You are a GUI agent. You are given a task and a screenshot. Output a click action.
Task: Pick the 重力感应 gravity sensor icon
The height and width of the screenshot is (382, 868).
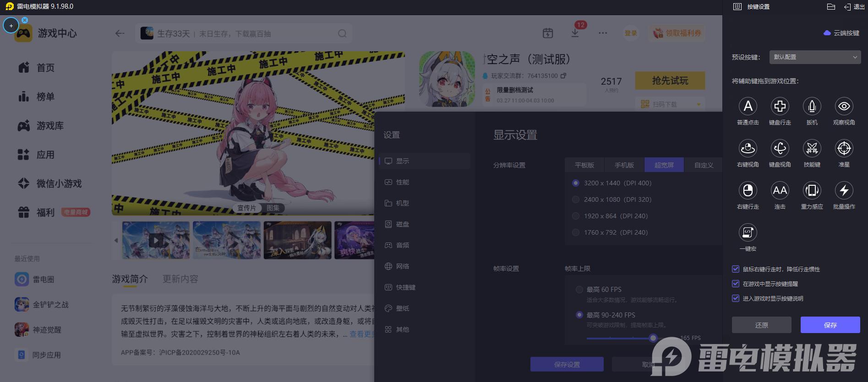pyautogui.click(x=812, y=190)
